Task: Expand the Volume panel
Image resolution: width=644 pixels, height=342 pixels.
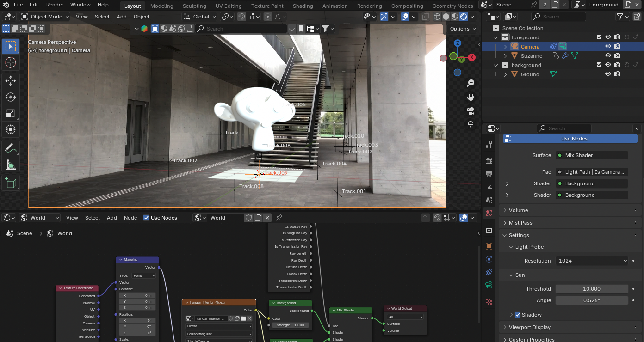Action: tap(518, 210)
